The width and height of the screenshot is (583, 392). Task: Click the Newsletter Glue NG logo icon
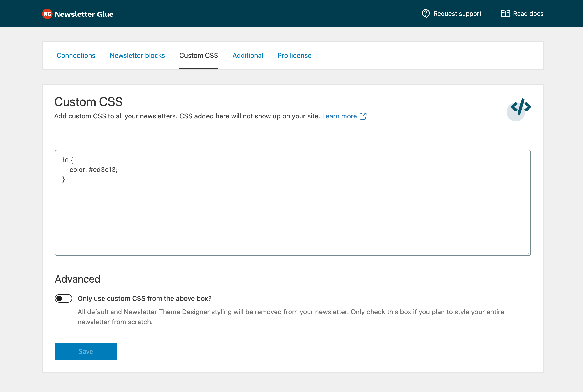click(47, 14)
